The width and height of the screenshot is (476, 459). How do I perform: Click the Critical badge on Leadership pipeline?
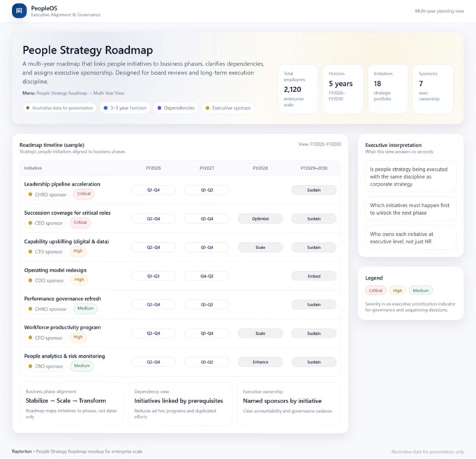84,194
